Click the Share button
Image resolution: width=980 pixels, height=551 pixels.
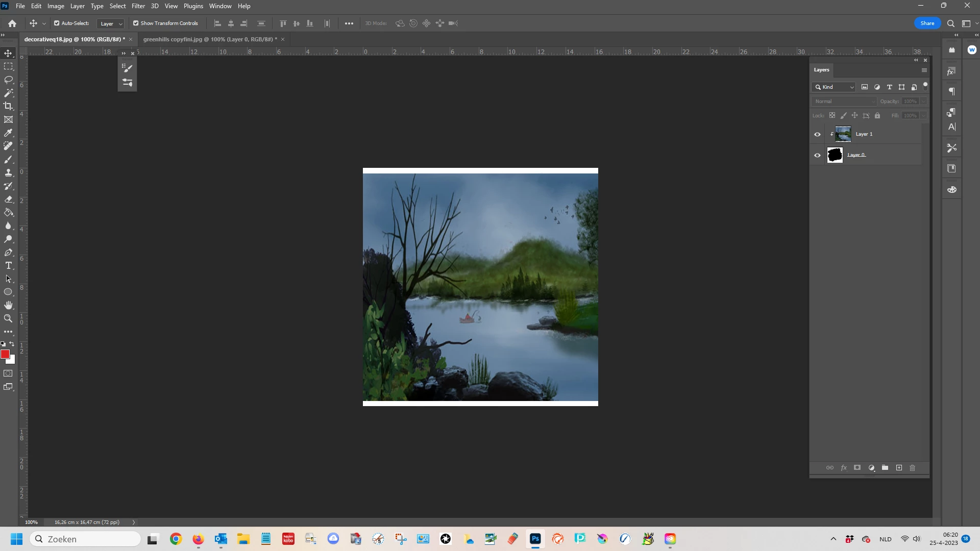[x=927, y=23]
